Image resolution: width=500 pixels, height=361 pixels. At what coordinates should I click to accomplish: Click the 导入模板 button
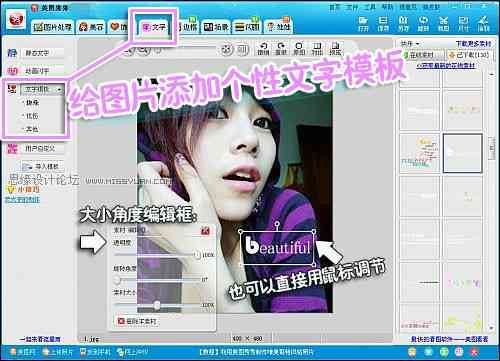tap(42, 166)
